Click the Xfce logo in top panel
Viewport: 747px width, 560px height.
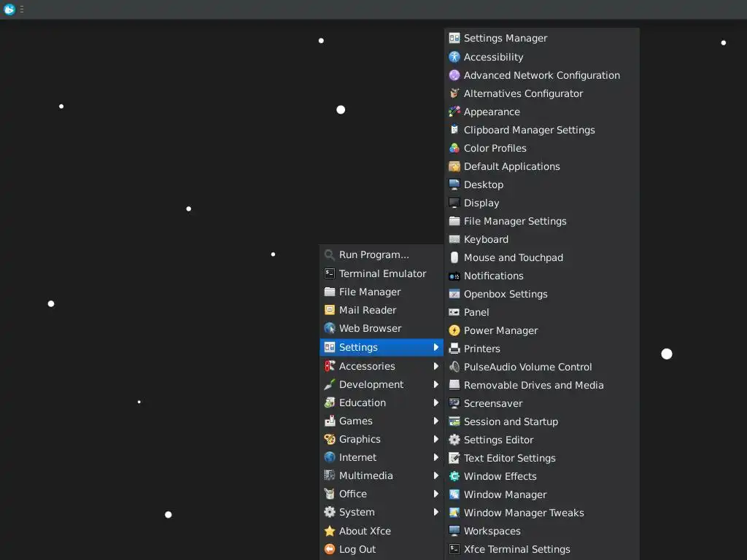(9, 9)
